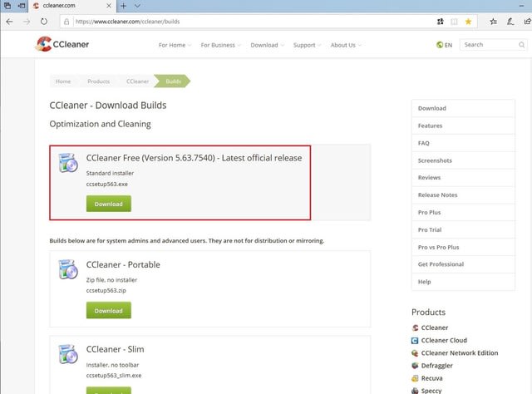
Task: Open reading view icon in address bar
Action: 454,22
